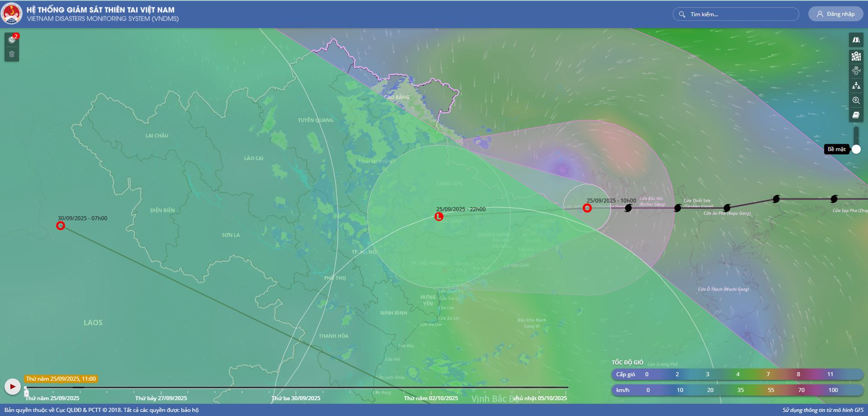Click the VNDMS national emblem logo
868x416 pixels.
point(12,14)
